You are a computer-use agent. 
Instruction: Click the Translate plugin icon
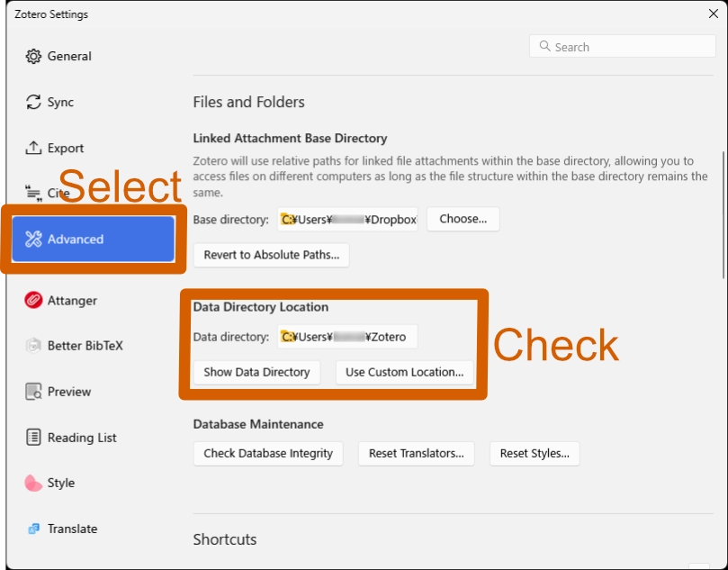33,529
